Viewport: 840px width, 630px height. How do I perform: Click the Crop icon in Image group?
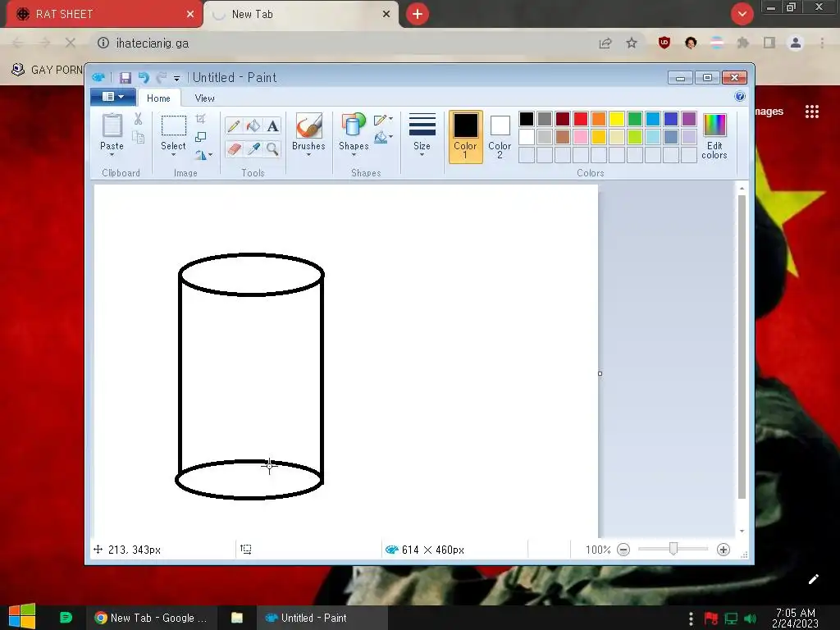(x=200, y=119)
